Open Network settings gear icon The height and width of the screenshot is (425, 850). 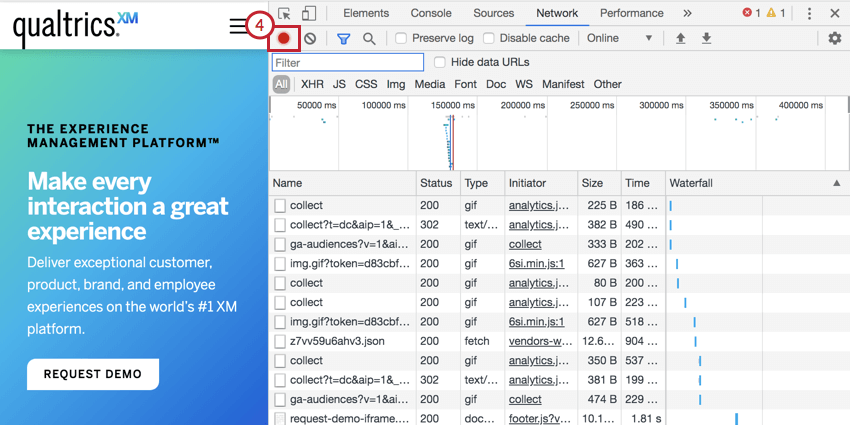point(835,38)
